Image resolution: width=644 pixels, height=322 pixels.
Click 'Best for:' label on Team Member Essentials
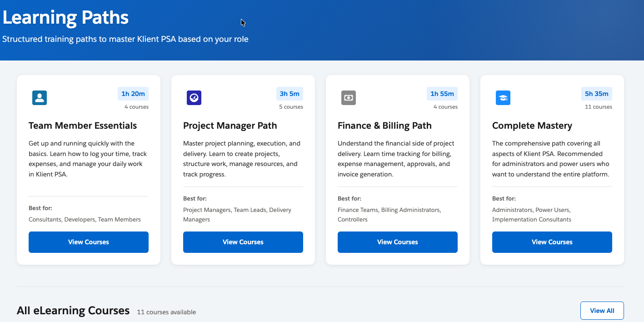(x=40, y=208)
